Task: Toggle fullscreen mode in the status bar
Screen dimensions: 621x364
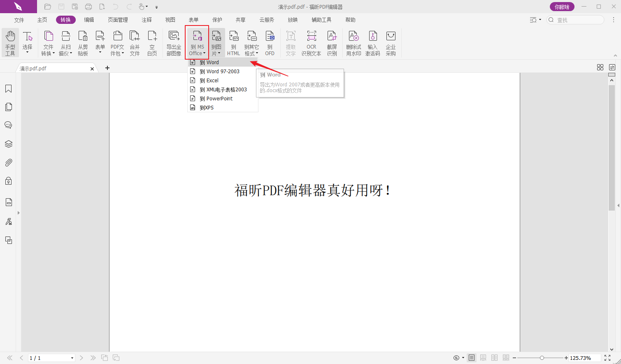Action: click(x=607, y=358)
